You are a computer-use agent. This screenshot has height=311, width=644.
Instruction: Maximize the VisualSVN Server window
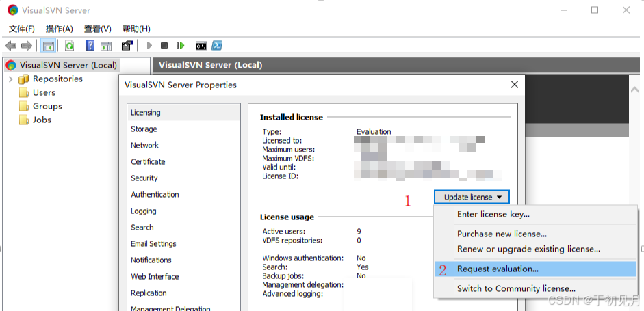tap(594, 10)
